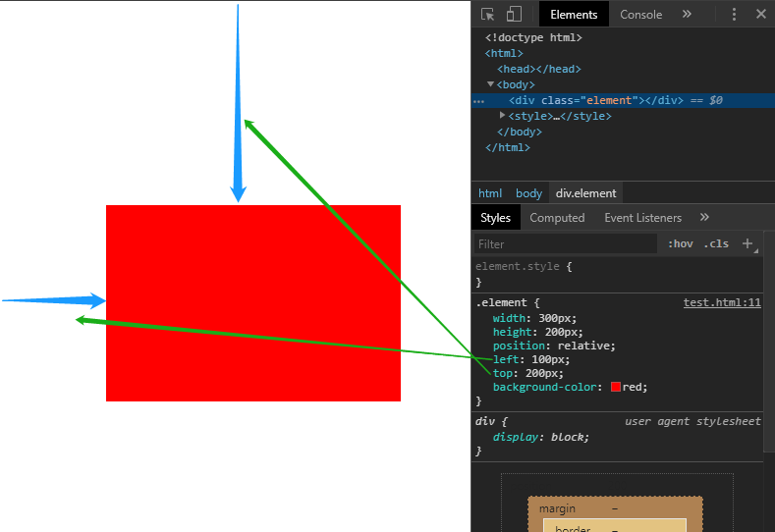Click the .element selector text
The height and width of the screenshot is (532, 775).
click(x=503, y=302)
